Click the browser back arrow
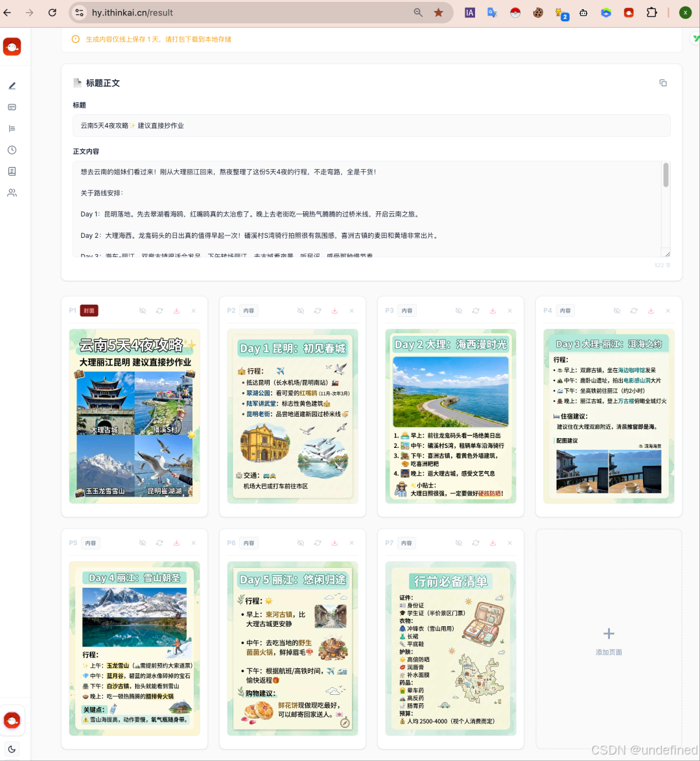Viewport: 700px width, 761px height. [x=7, y=12]
